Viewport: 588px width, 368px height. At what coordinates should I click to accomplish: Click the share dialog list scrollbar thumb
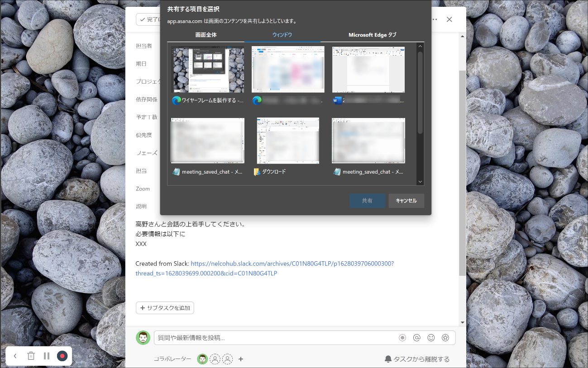[x=420, y=93]
